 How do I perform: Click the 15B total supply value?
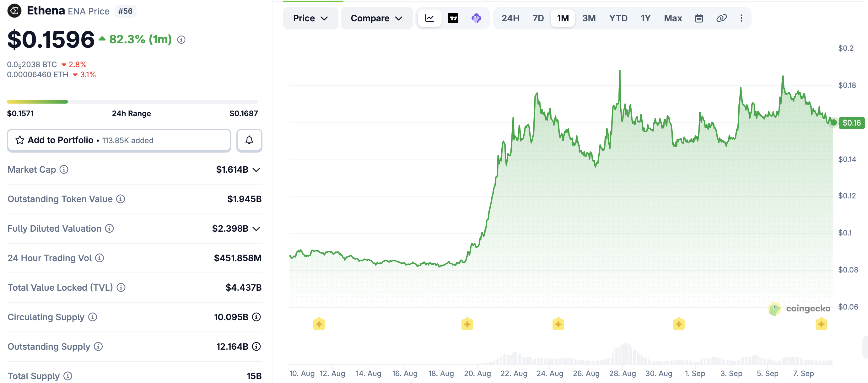[x=254, y=376]
